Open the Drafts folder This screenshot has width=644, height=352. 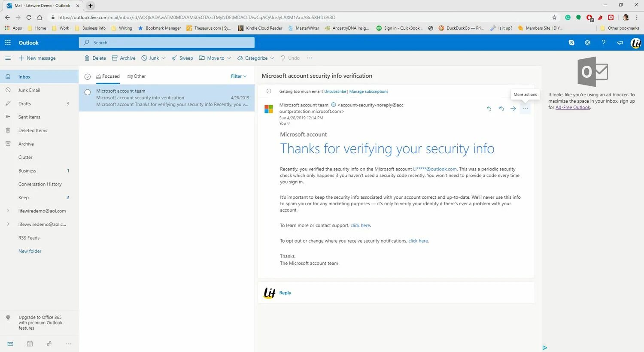[39, 103]
